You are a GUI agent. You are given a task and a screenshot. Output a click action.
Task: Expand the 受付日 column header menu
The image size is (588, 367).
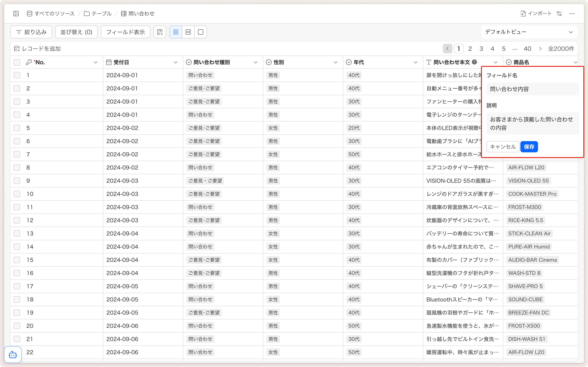point(175,62)
